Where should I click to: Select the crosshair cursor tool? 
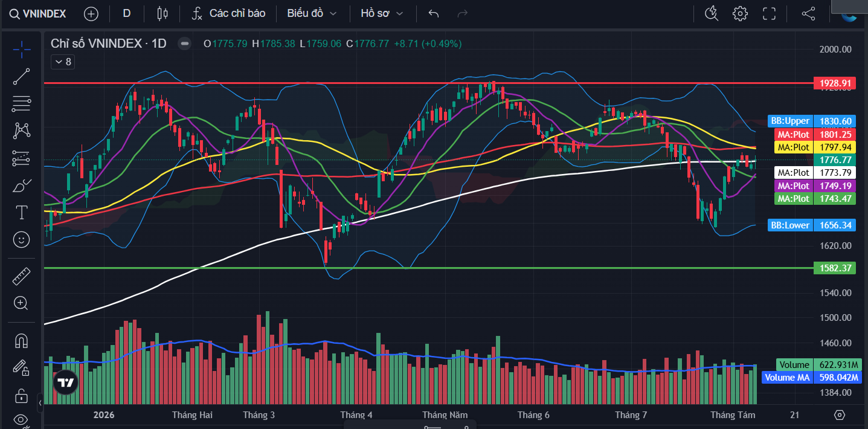pos(22,49)
